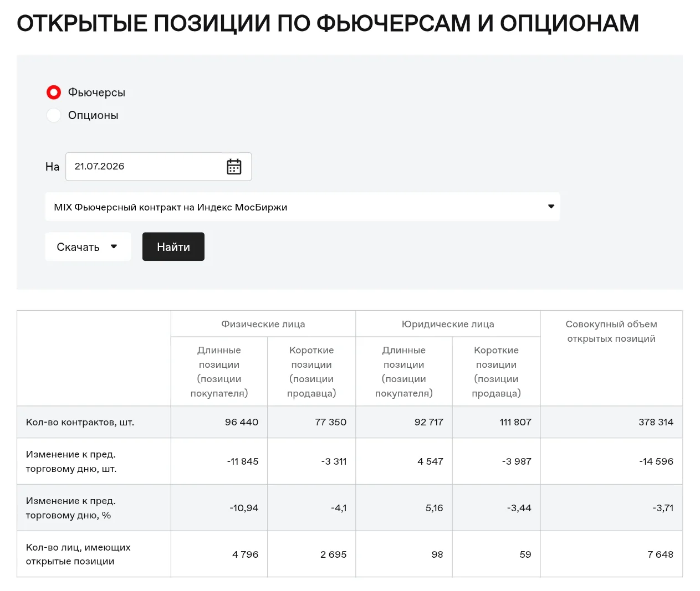Viewport: 700px width, 591px height.
Task: Focus the date field showing 21.07.2026
Action: [x=159, y=167]
